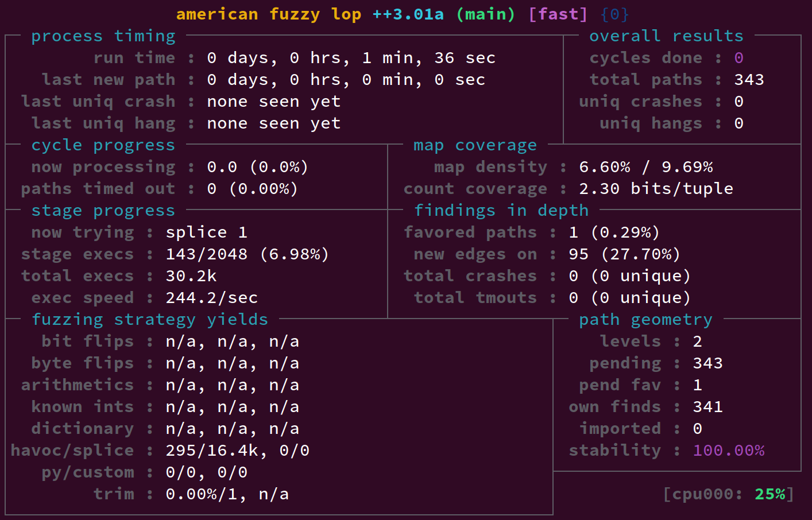
Task: Click the 'uniq crashes' label
Action: point(641,102)
